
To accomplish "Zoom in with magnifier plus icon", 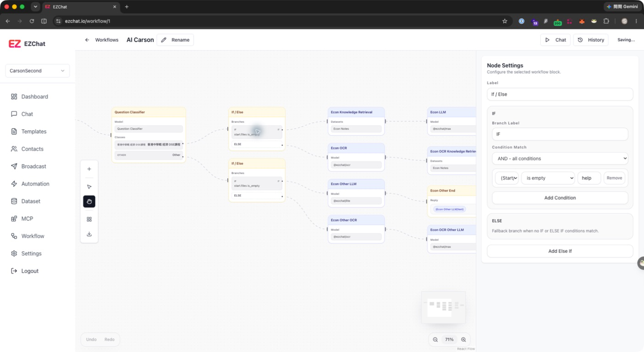I will point(463,340).
